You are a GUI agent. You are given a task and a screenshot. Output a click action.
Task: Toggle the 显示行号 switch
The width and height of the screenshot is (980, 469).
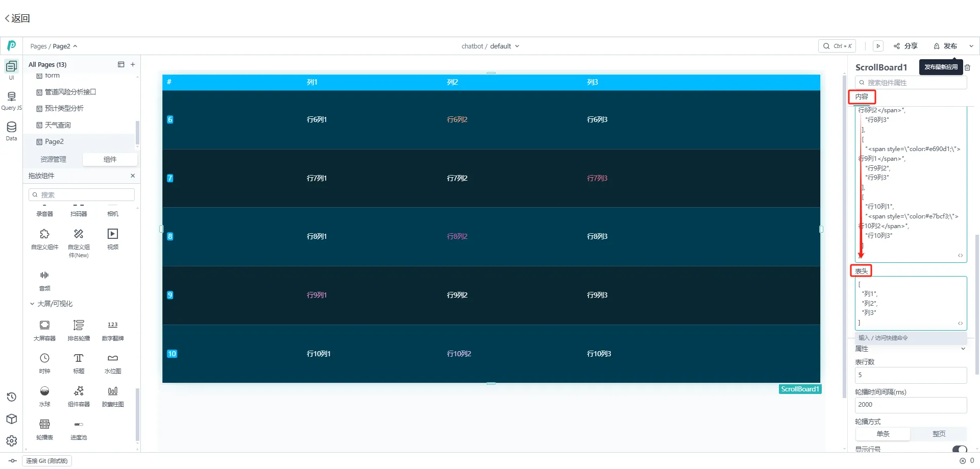[x=960, y=449]
